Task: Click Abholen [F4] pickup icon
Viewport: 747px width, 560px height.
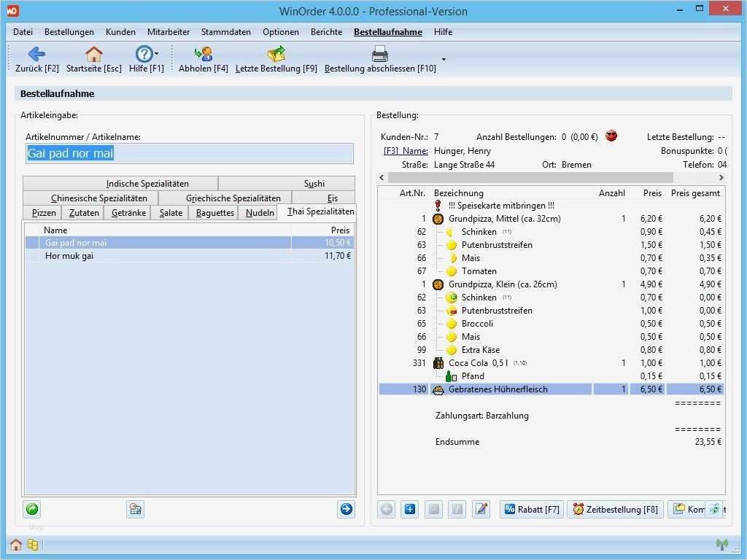Action: pos(204,54)
